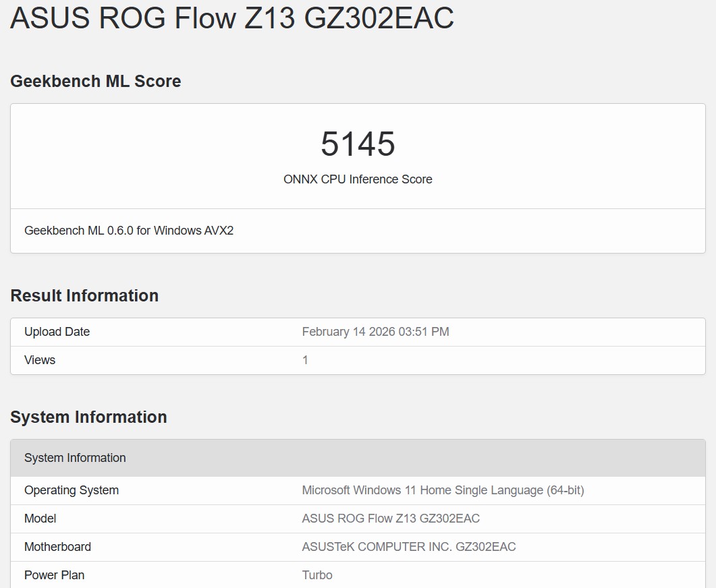Click the Geekbench ML 0.6.0 version text
This screenshot has height=588, width=716.
(x=129, y=231)
